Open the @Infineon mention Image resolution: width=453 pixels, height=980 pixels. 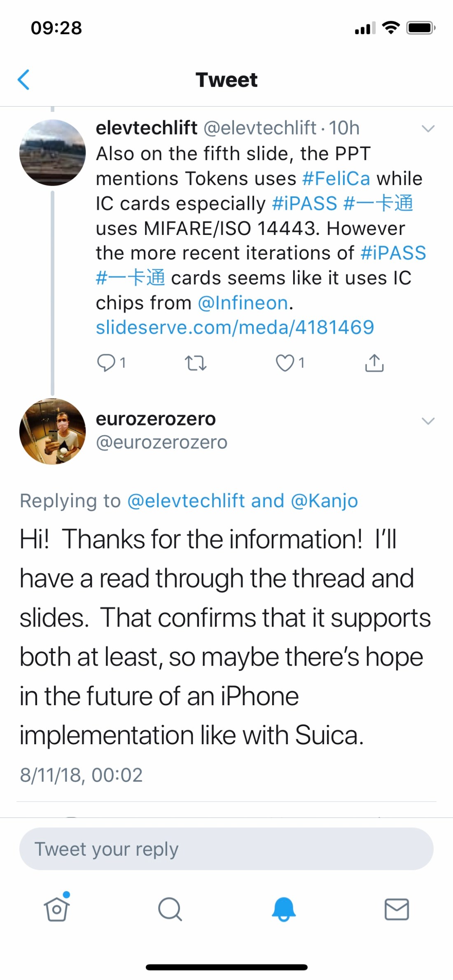click(x=243, y=303)
